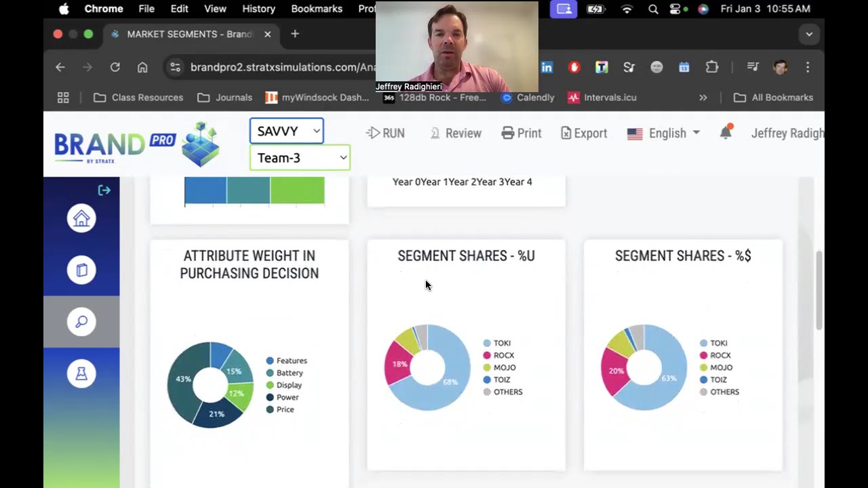Open the gray round face extension icon

click(x=656, y=67)
